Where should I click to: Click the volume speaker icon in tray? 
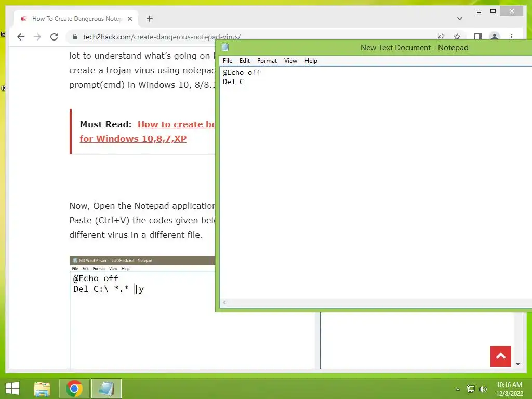(x=483, y=389)
